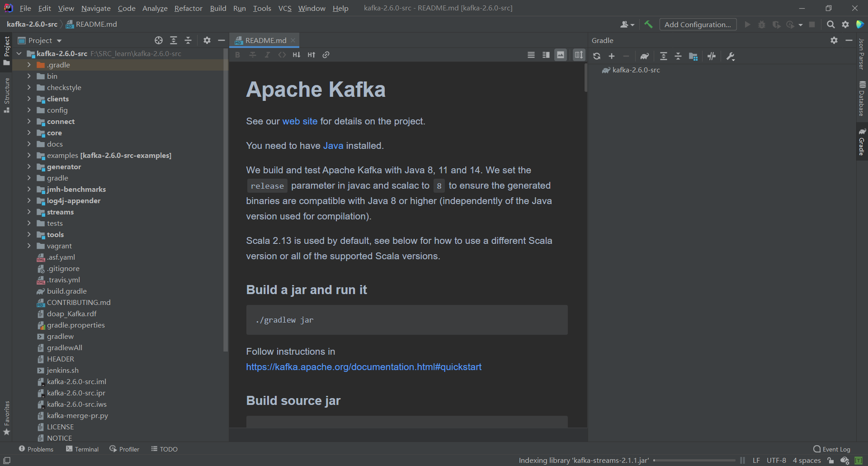Follow the 'Java' link in the README
Screen dimensions: 868x466
[333, 146]
